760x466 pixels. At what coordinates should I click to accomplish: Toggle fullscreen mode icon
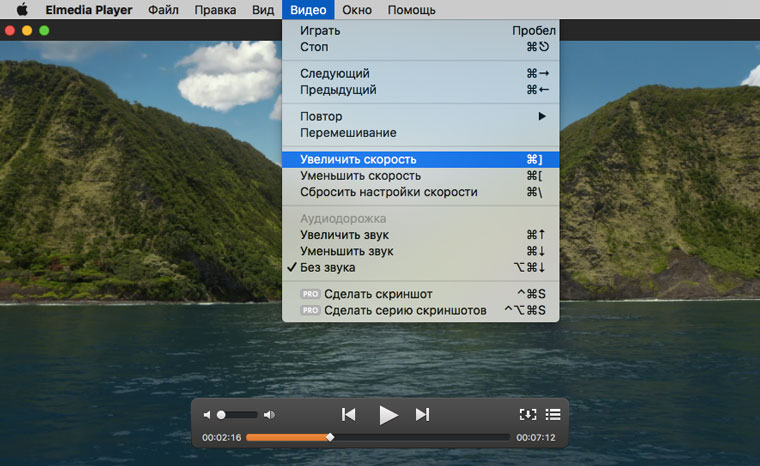click(x=528, y=415)
